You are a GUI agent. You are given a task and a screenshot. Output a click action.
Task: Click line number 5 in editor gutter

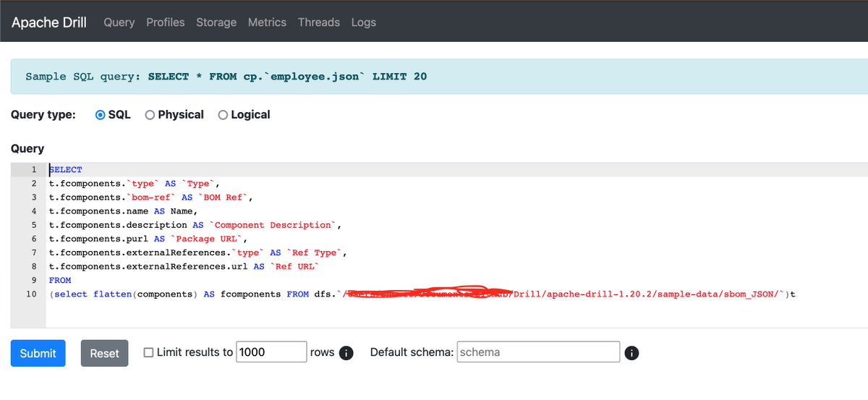(33, 225)
